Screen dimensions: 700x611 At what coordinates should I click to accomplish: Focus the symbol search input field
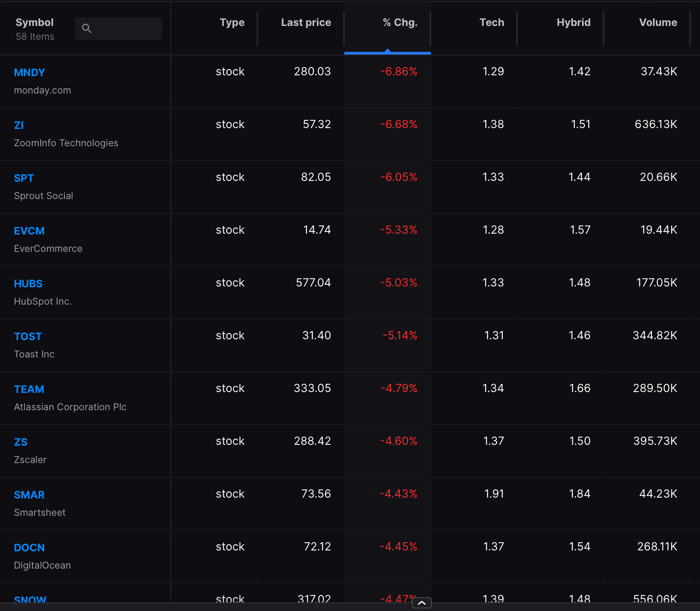(x=119, y=29)
